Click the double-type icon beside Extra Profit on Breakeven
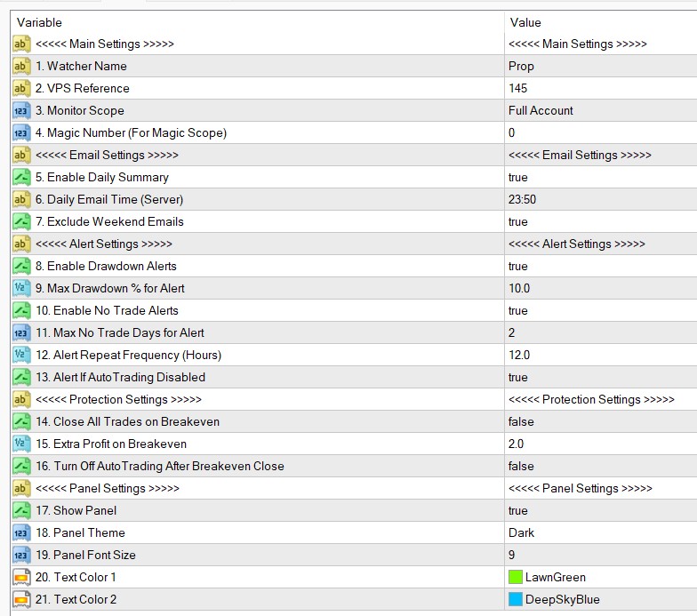The height and width of the screenshot is (616, 697). 21,444
